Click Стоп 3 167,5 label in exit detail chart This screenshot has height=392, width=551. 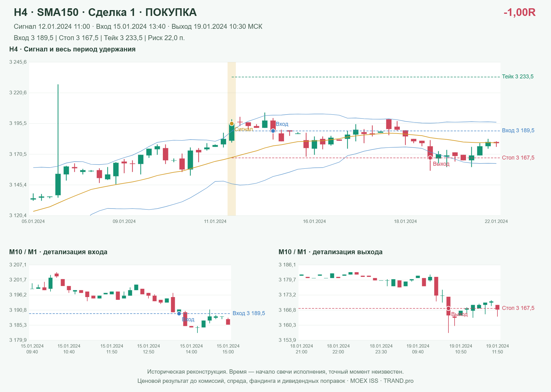(x=518, y=308)
